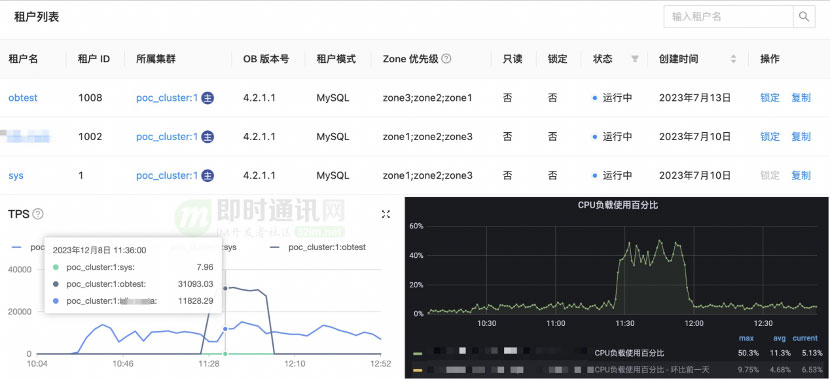830x379 pixels.
Task: Click 复制 for tenant sys
Action: [801, 175]
